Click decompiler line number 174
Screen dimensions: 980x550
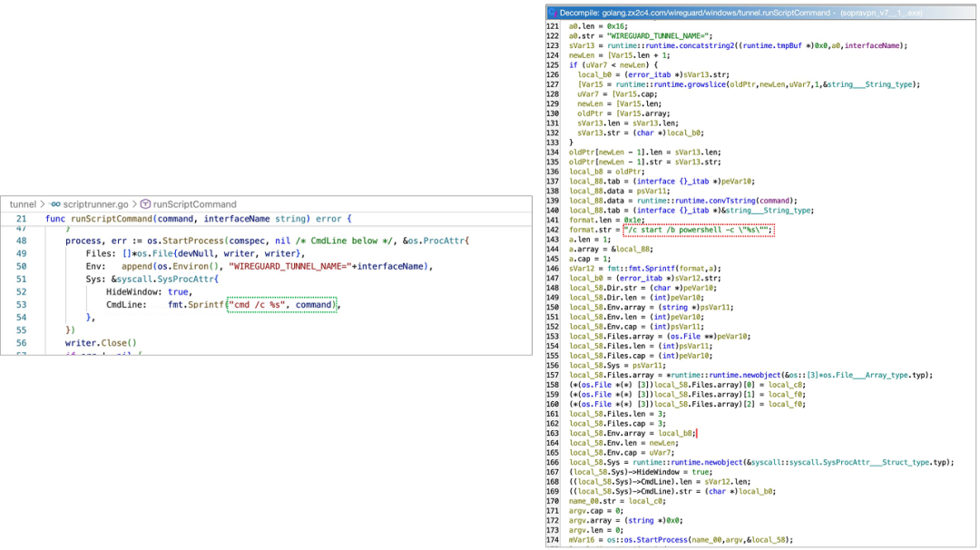553,540
